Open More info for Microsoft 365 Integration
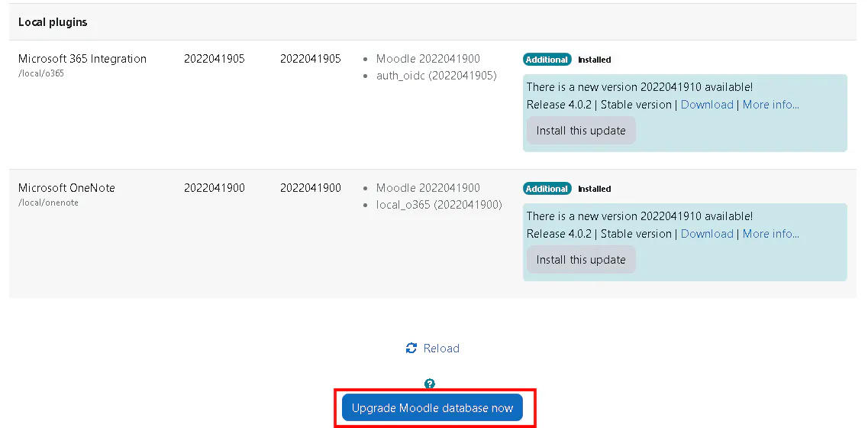The width and height of the screenshot is (868, 428). [770, 104]
